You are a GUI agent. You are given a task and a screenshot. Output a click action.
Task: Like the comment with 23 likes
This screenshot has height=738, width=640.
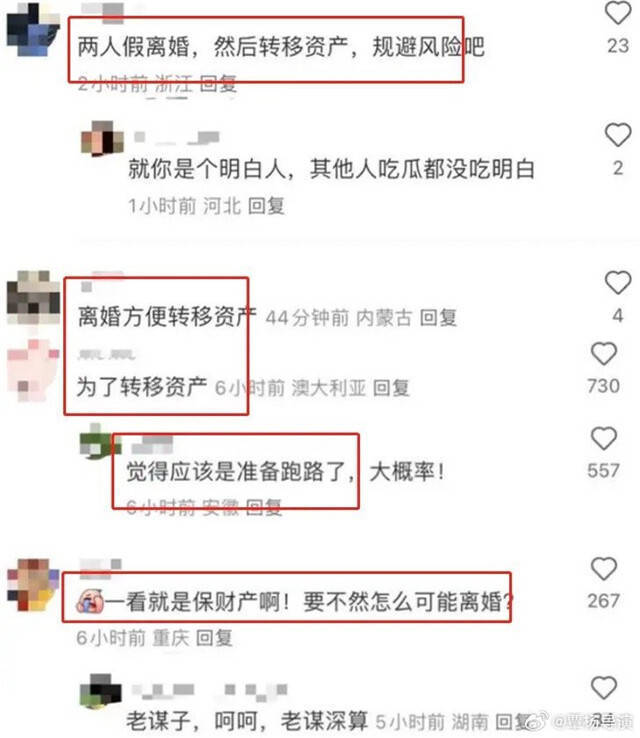coord(617,13)
